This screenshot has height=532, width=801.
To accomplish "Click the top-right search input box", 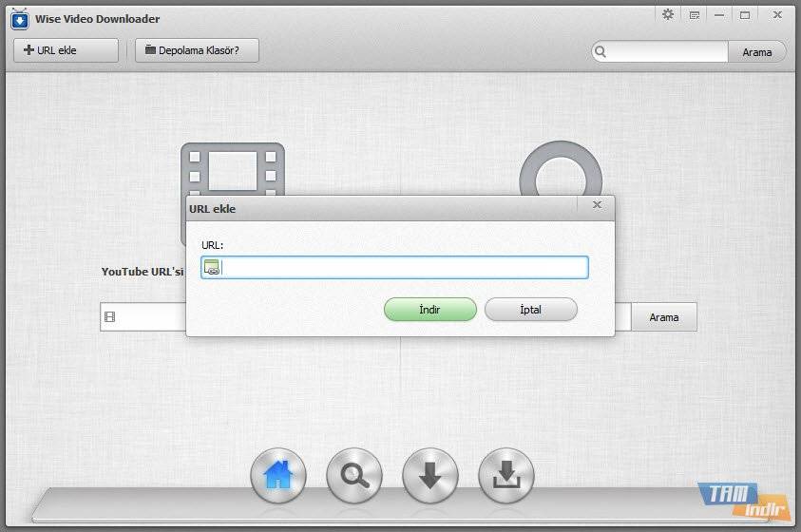I will pos(667,52).
